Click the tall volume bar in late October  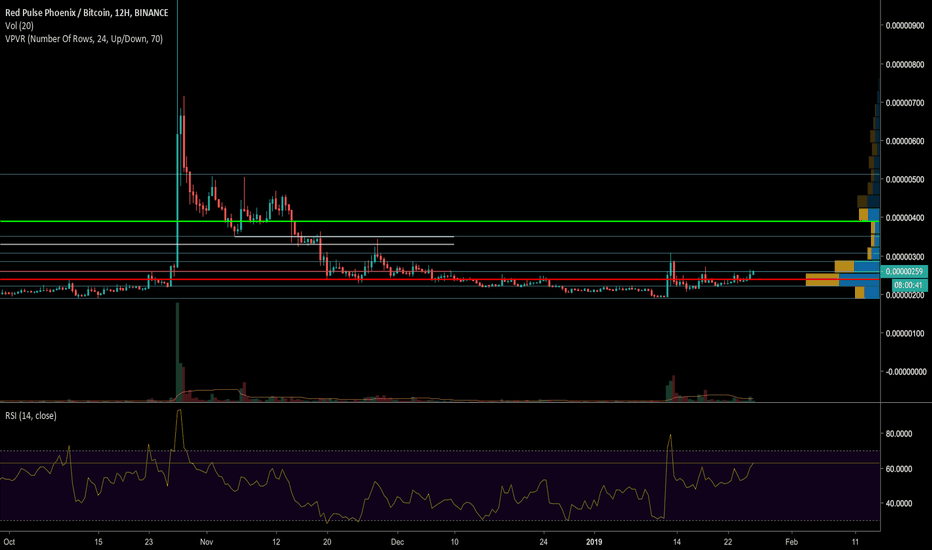coord(177,352)
